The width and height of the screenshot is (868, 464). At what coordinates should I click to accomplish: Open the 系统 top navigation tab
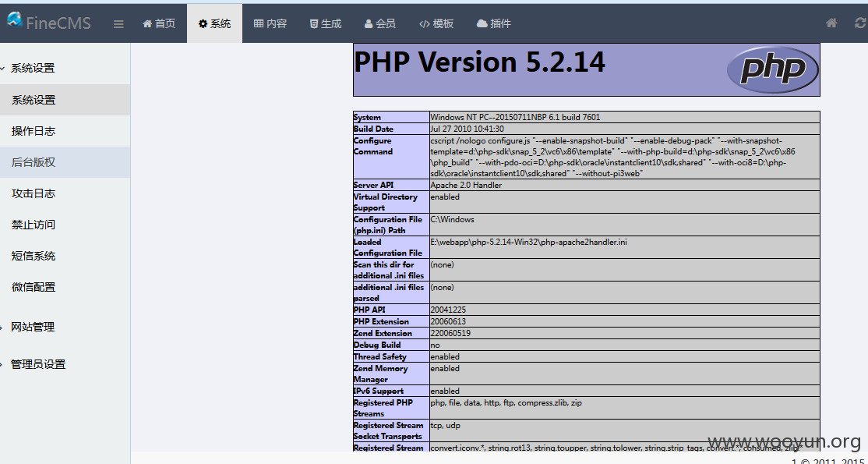point(215,23)
